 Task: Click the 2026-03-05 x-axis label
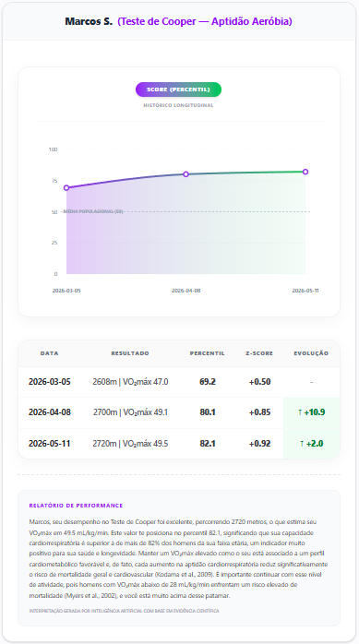point(66,291)
